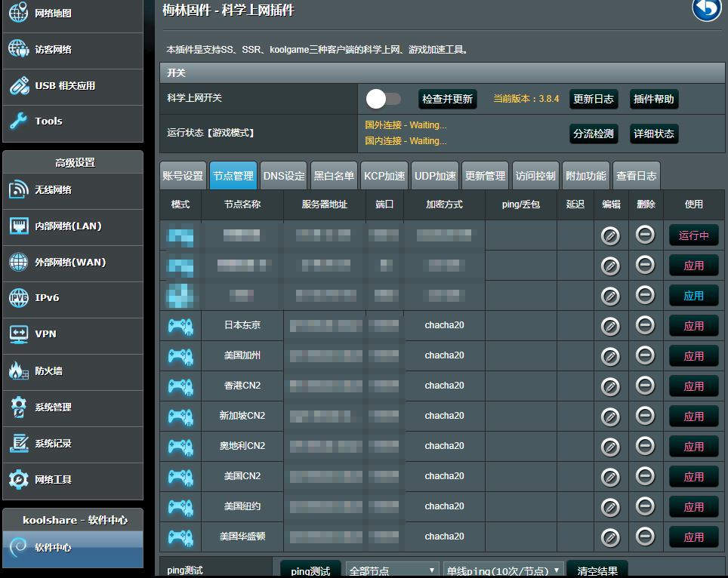Delete the 日本东京 node
This screenshot has height=578, width=728.
pyautogui.click(x=645, y=324)
